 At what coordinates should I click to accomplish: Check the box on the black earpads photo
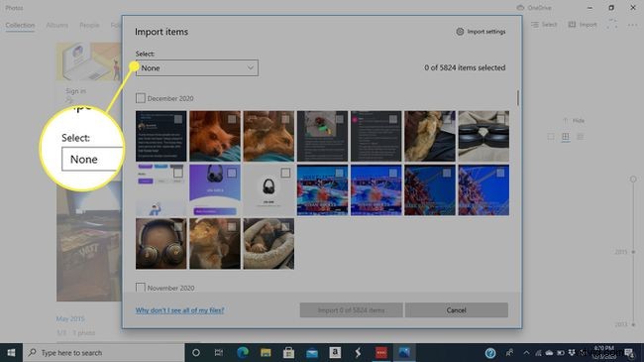(x=500, y=119)
